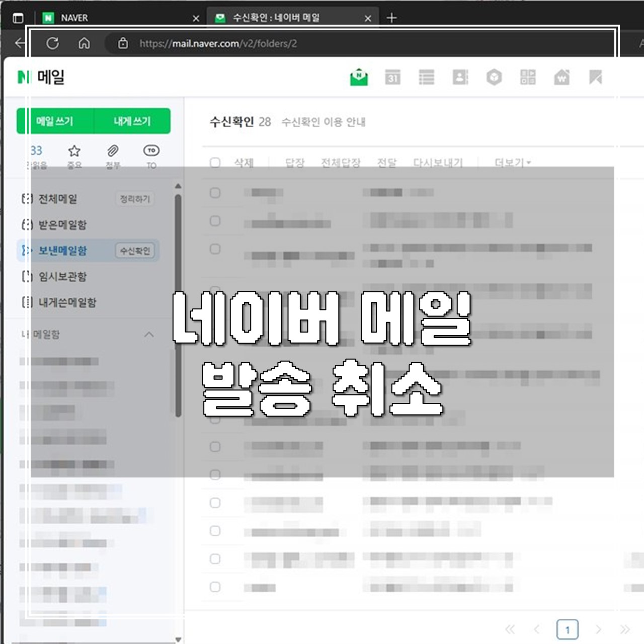Collapse the 내 메일함 section chevron
644x644 pixels.
pyautogui.click(x=149, y=335)
